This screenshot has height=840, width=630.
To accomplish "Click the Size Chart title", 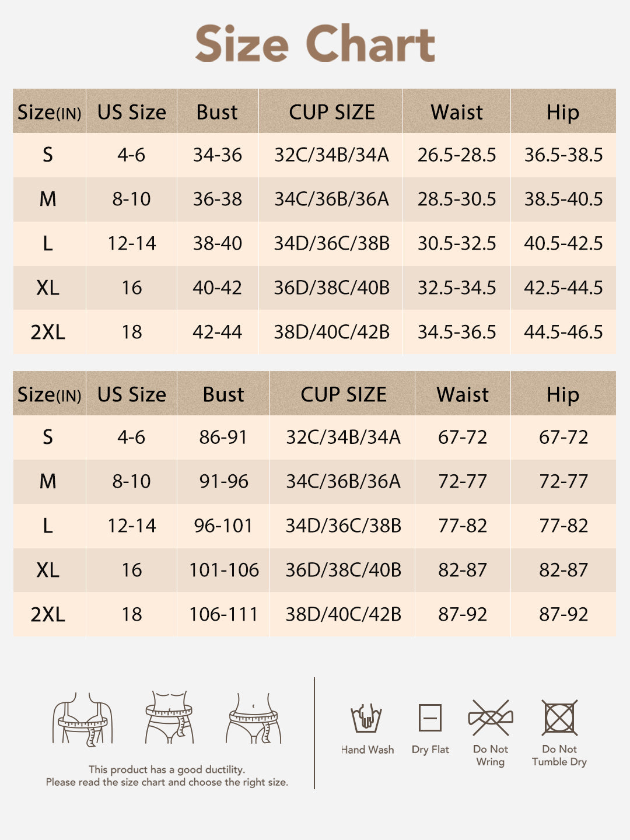I will 315,43.
